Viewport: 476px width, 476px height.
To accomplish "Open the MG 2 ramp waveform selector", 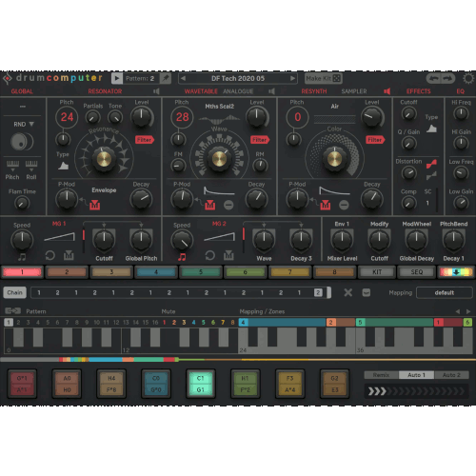I will point(219,237).
